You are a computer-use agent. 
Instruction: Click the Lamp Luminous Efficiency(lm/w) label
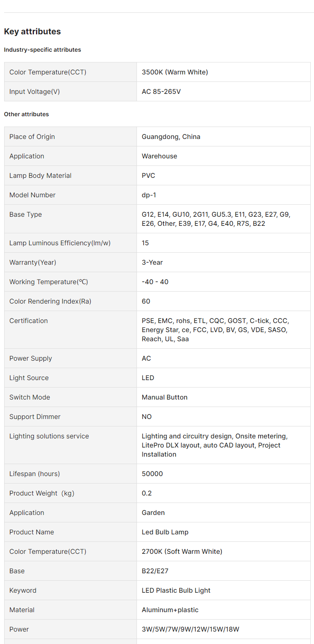(x=60, y=243)
